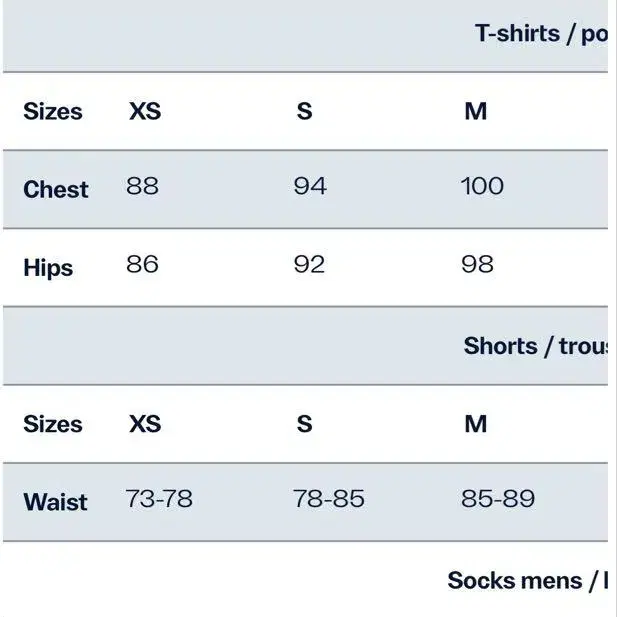Click the Chest row label

click(x=56, y=189)
